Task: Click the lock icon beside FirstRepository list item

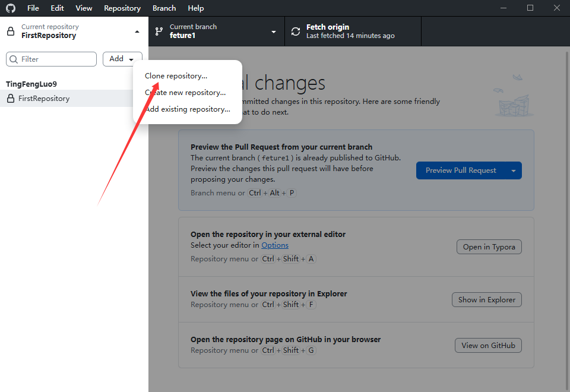Action: tap(11, 99)
